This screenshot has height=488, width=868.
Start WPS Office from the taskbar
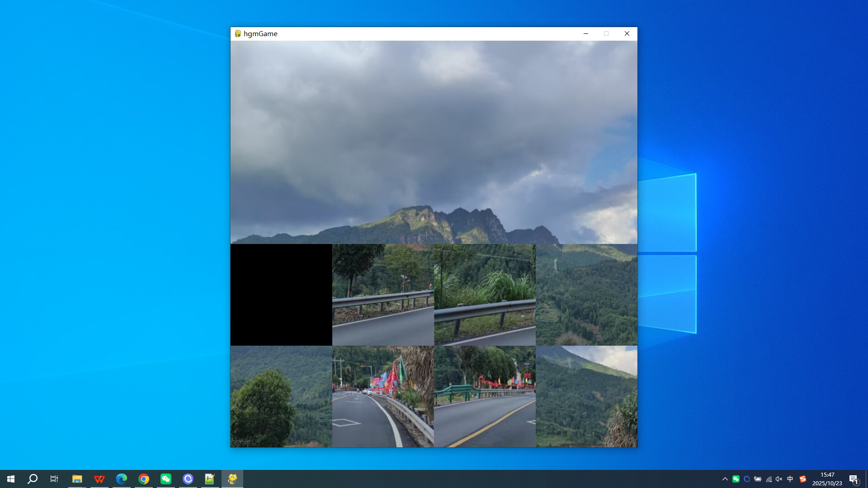[x=99, y=479]
